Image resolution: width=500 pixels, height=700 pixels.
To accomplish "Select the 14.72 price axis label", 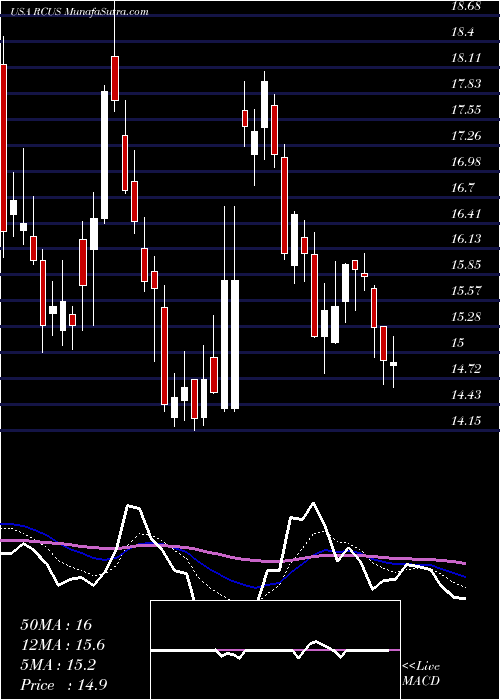I will click(x=466, y=369).
